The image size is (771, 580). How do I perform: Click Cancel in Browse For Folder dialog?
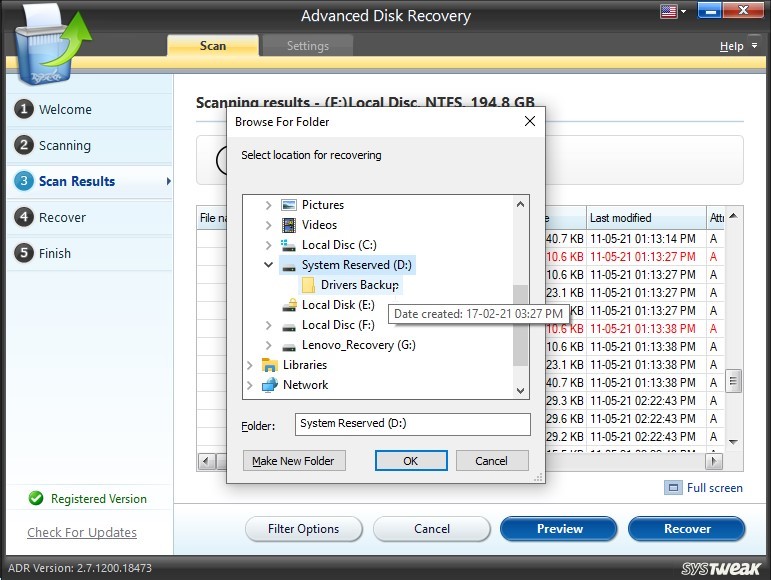click(492, 461)
